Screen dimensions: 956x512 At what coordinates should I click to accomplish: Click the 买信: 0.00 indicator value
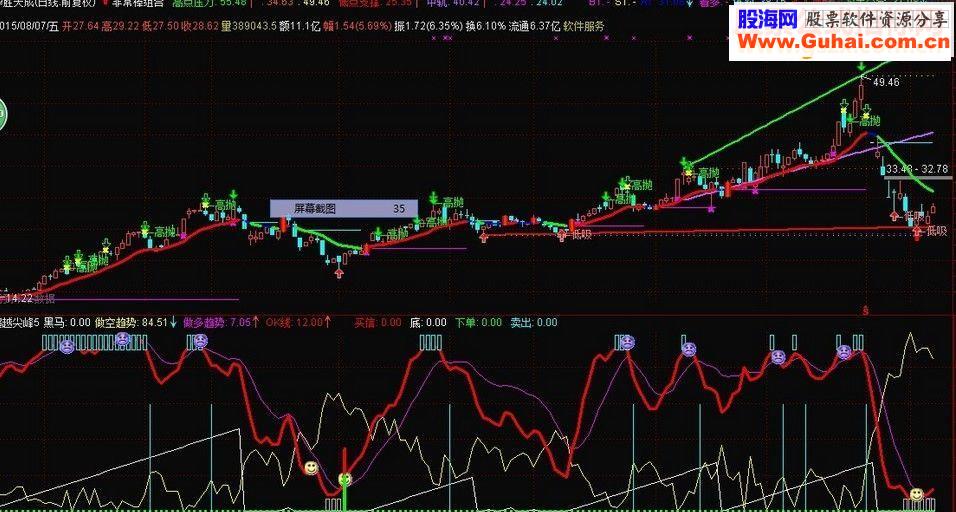pyautogui.click(x=378, y=322)
